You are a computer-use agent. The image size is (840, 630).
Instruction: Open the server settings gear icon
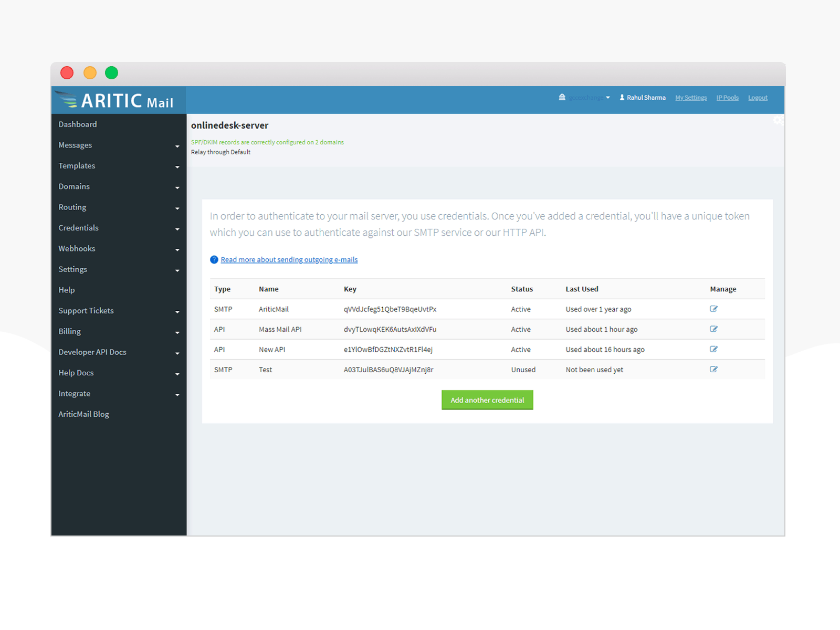click(778, 121)
